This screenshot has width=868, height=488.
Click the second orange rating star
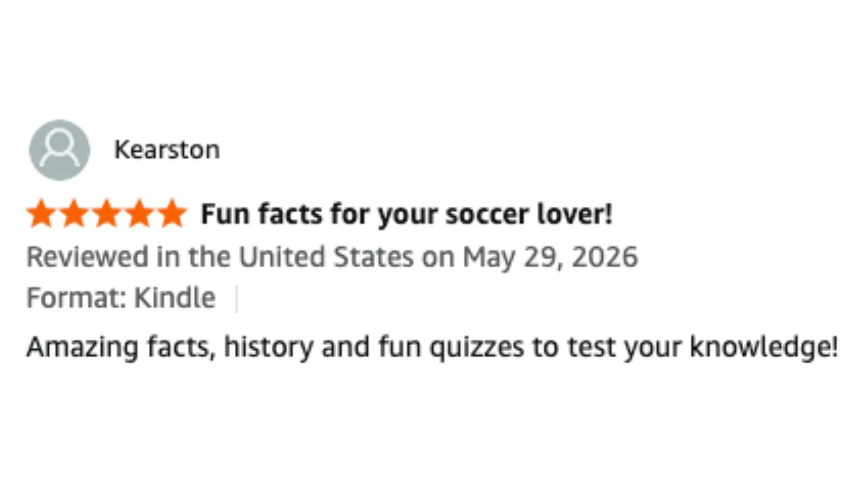click(74, 213)
